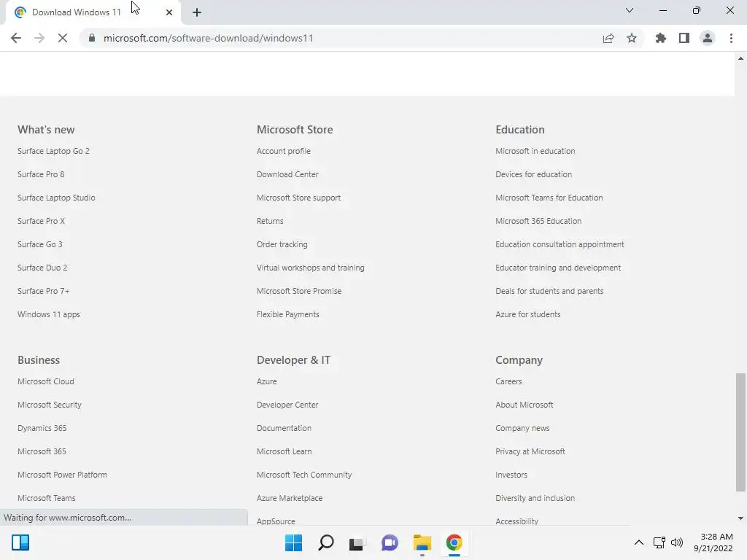Click the scrollbar up arrow
The width and height of the screenshot is (747, 560).
pos(740,58)
